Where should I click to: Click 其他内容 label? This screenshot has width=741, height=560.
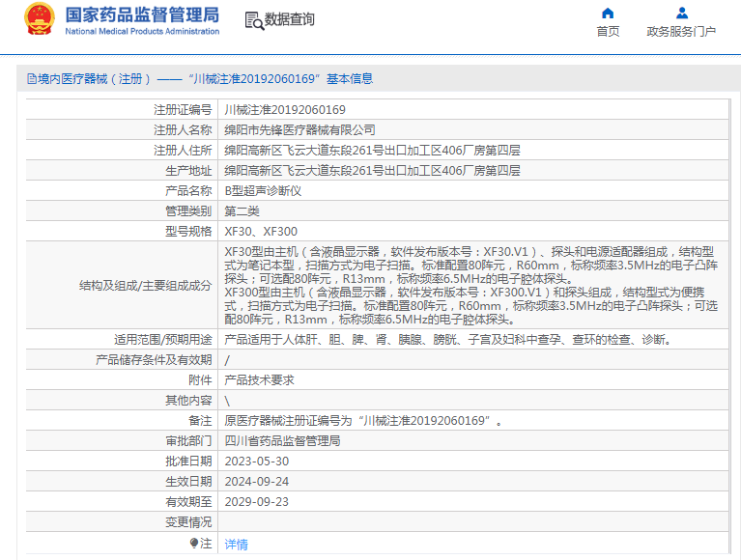[x=188, y=401]
